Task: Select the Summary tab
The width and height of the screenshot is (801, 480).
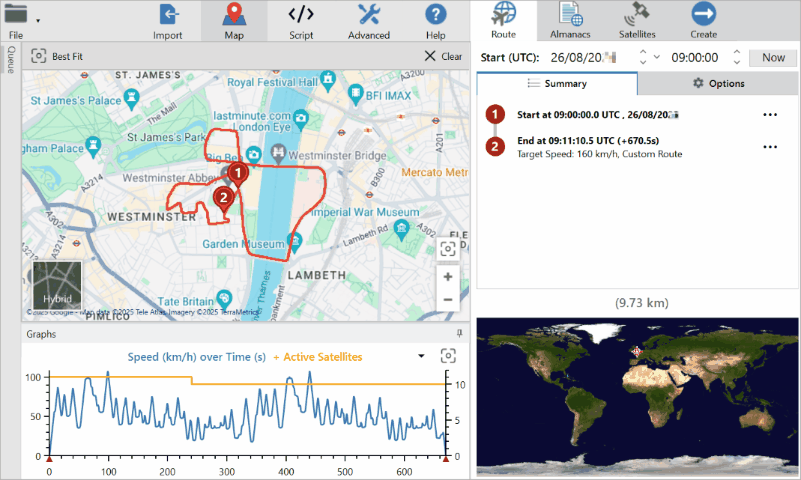Action: click(x=557, y=83)
